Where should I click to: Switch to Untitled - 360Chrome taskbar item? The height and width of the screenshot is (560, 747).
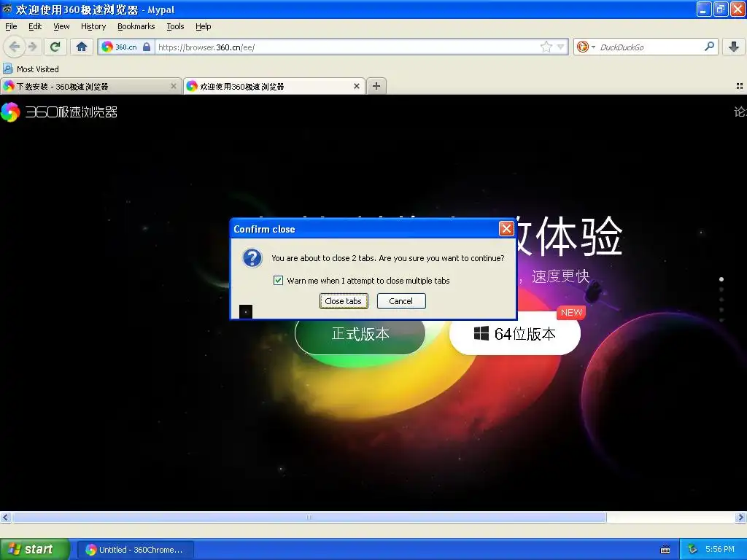[136, 550]
